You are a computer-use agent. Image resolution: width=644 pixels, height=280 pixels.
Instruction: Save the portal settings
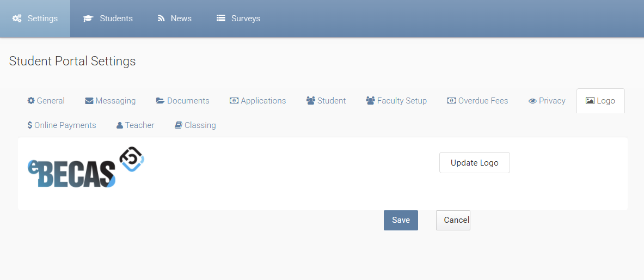(401, 221)
